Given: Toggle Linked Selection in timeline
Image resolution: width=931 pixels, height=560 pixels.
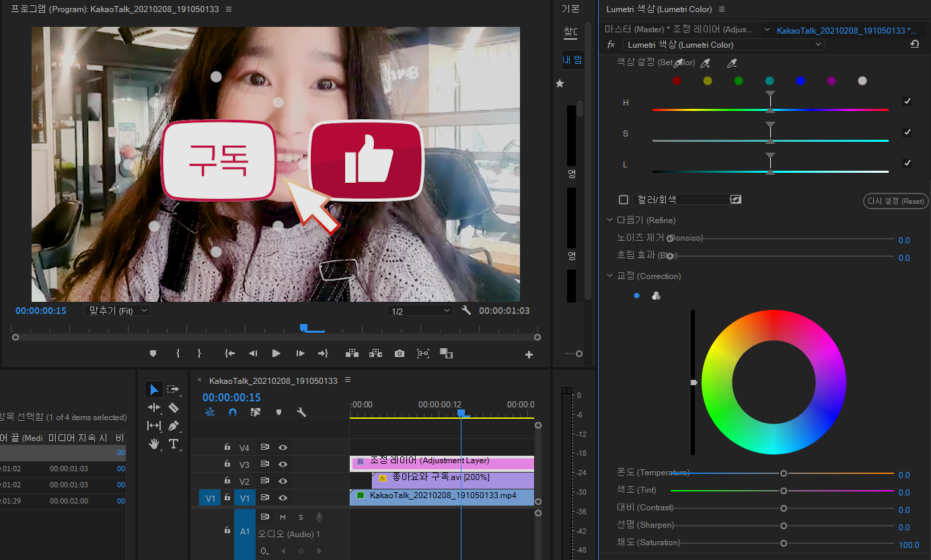Looking at the screenshot, I should (x=255, y=412).
